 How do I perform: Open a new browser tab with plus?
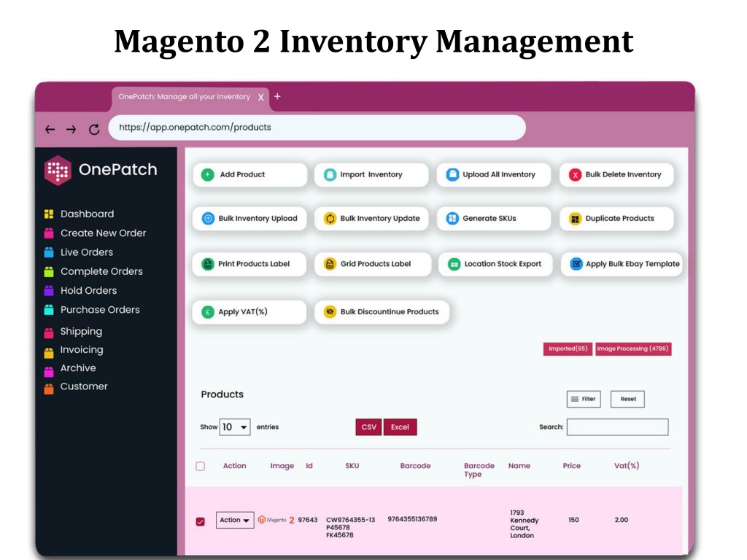pyautogui.click(x=277, y=97)
